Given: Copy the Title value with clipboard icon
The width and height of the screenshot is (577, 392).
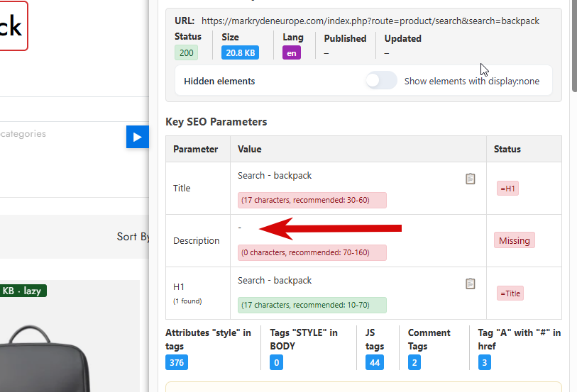Looking at the screenshot, I should pos(471,179).
